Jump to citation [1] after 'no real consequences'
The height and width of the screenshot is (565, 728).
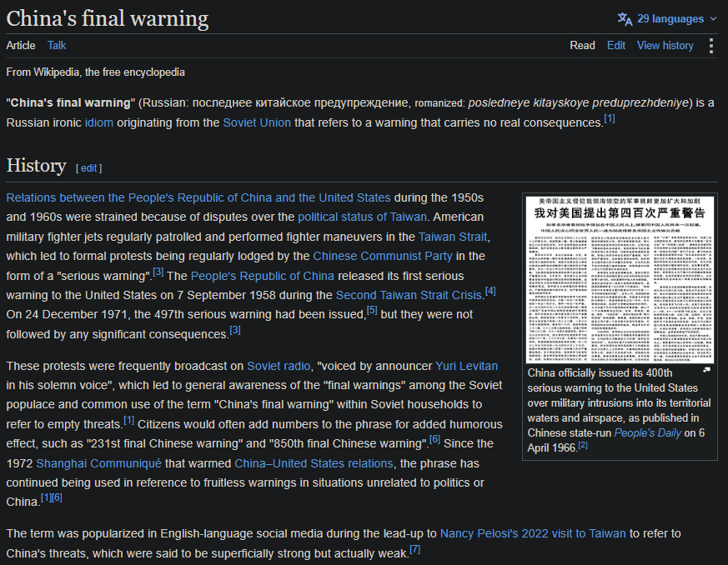pyautogui.click(x=609, y=119)
